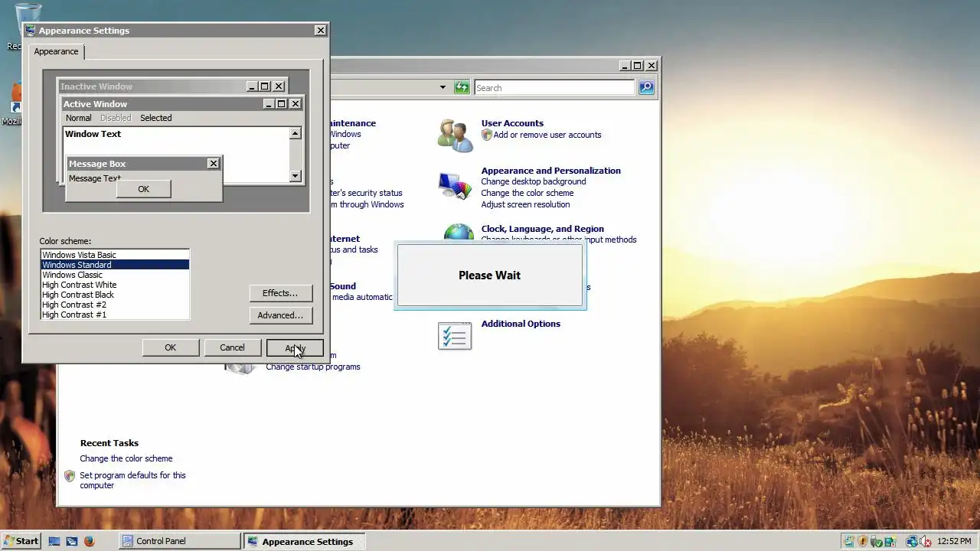Image resolution: width=980 pixels, height=551 pixels.
Task: Click Change desktop background link
Action: tap(534, 181)
